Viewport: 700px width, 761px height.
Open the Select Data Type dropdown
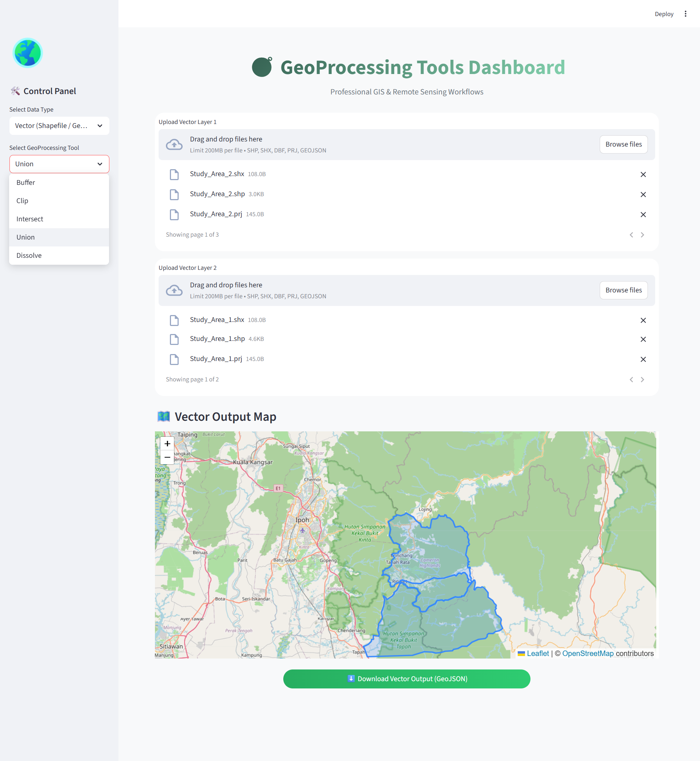pyautogui.click(x=59, y=126)
